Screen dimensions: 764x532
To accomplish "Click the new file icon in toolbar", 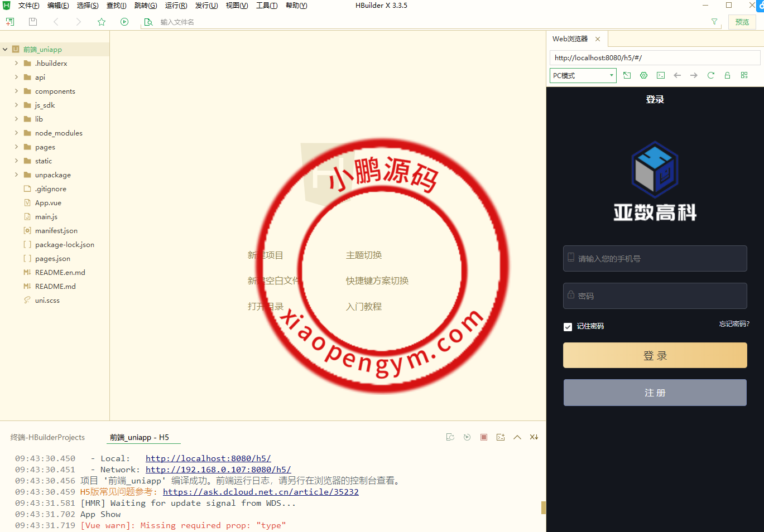I will (x=10, y=22).
